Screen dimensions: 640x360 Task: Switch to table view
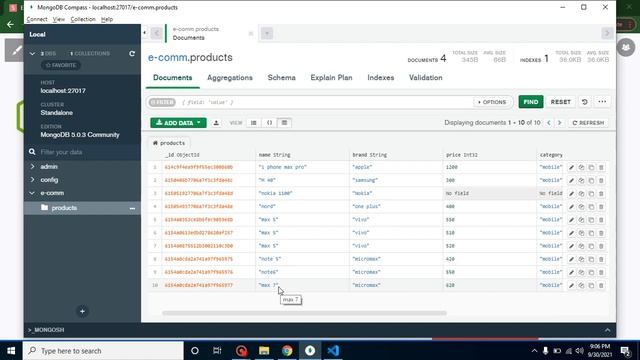coord(284,123)
